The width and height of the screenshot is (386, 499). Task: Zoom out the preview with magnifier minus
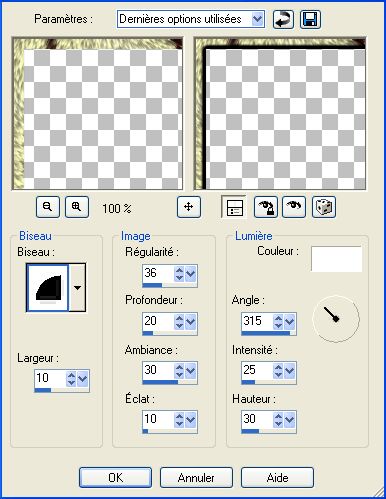click(x=48, y=207)
